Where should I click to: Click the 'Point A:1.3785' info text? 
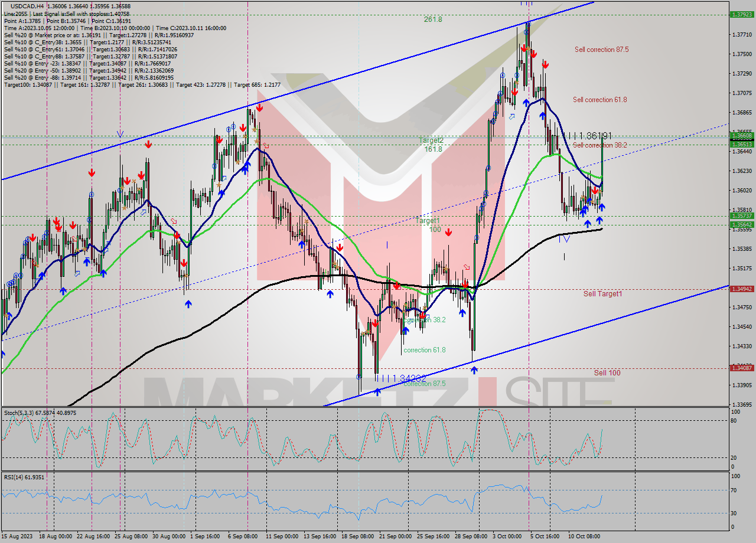pos(22,21)
